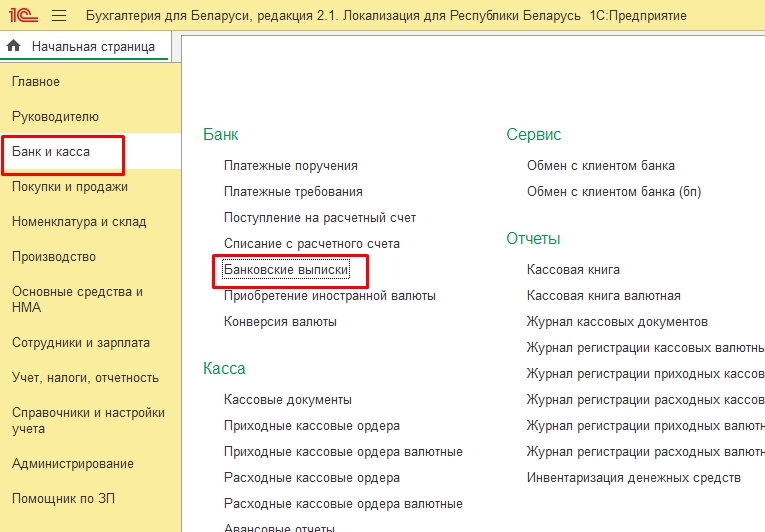Open Приходные кассовые ордера валютные
Viewport: 765px width, 532px height.
click(x=343, y=451)
